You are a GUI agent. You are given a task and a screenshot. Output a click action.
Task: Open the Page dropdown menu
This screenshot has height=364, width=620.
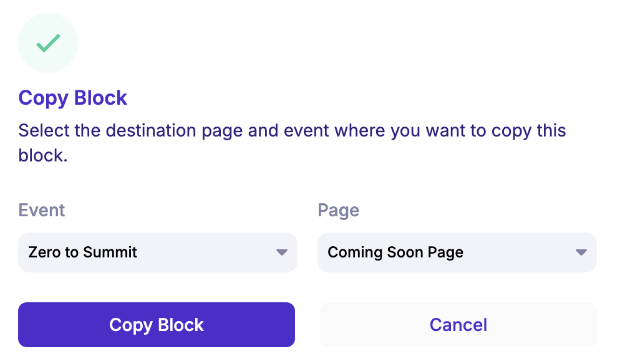click(457, 252)
